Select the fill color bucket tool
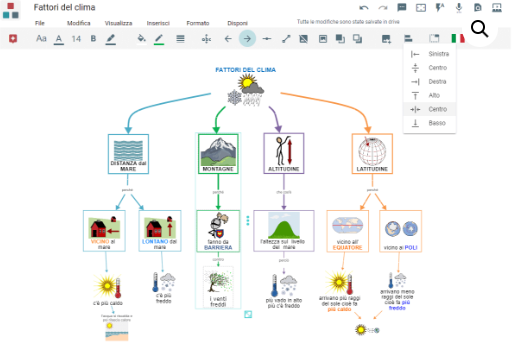The height and width of the screenshot is (363, 522). [x=142, y=39]
